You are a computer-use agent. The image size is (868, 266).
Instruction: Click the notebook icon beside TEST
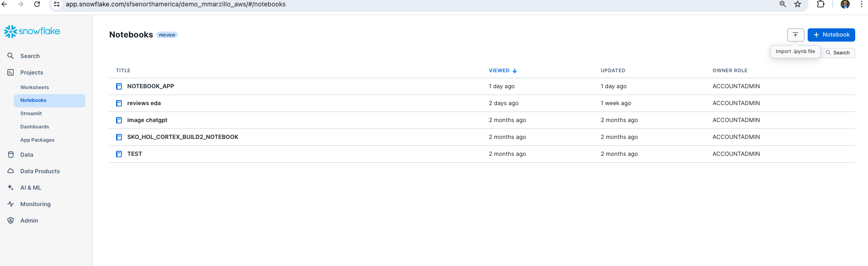pyautogui.click(x=119, y=154)
